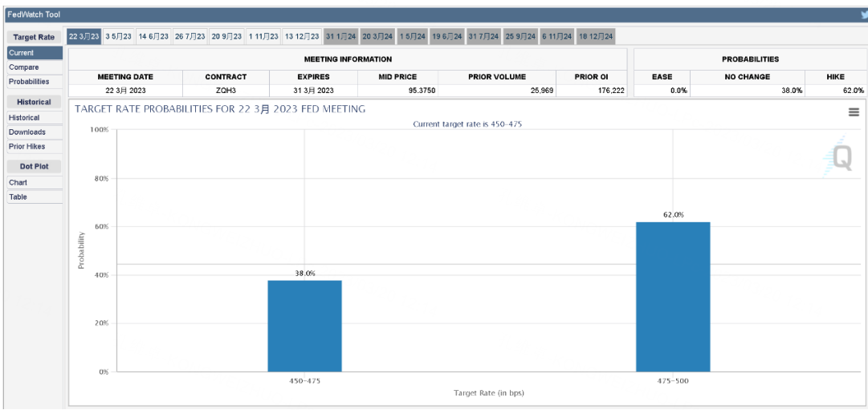This screenshot has width=868, height=410.
Task: Click the 22 3月 2023 meeting date cell
Action: [x=125, y=90]
